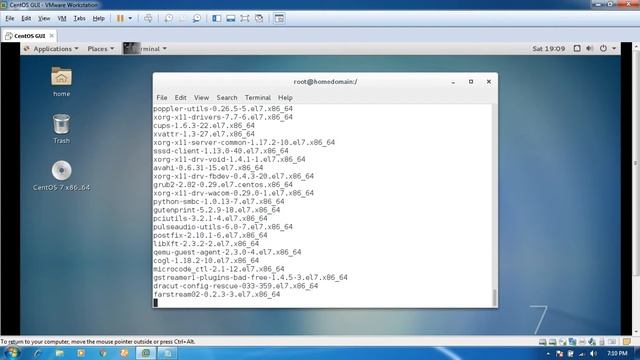Open the Terminal app menu in GNOME top bar
The width and height of the screenshot is (640, 360).
pyautogui.click(x=145, y=49)
